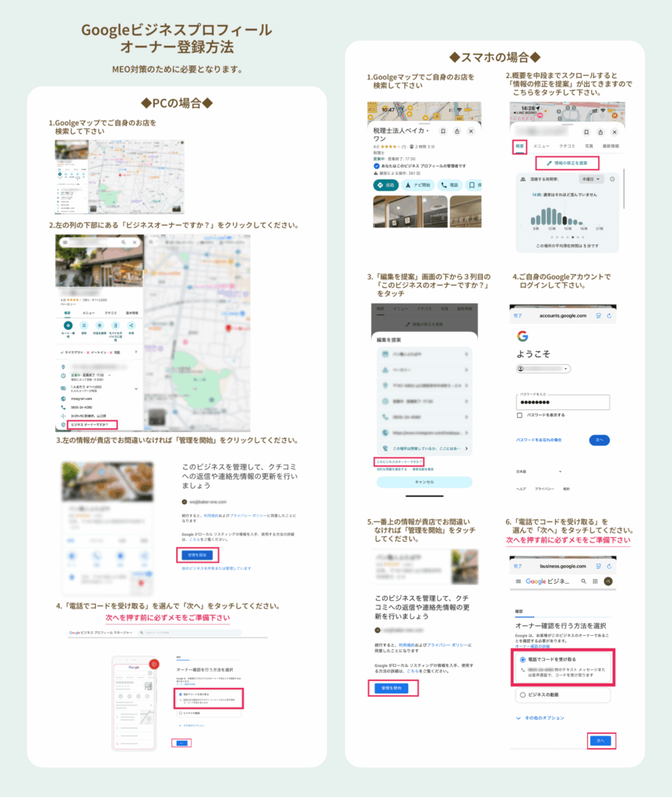Select the red-boxed 概要 tab in smartphone step 2

click(519, 146)
